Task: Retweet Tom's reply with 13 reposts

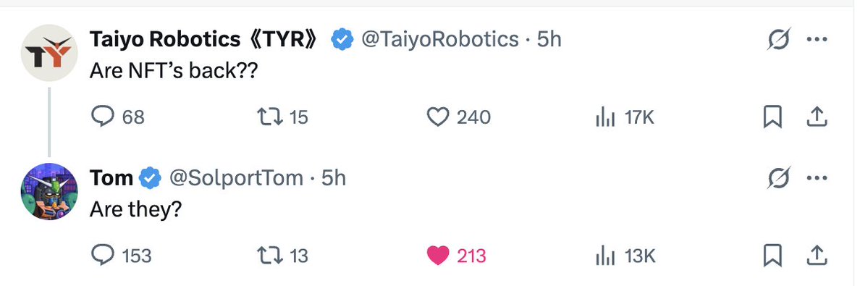Action: (x=282, y=256)
